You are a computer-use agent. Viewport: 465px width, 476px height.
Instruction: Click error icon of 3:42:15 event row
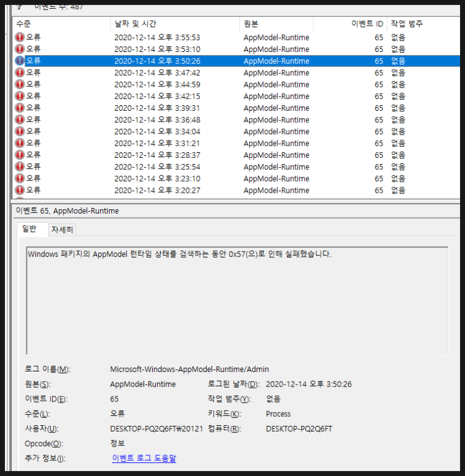[20, 96]
